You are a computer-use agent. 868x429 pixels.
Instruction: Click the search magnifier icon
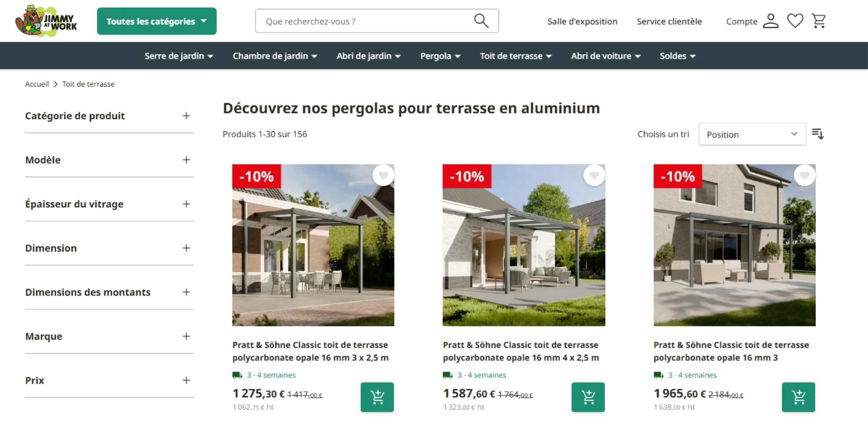point(481,21)
